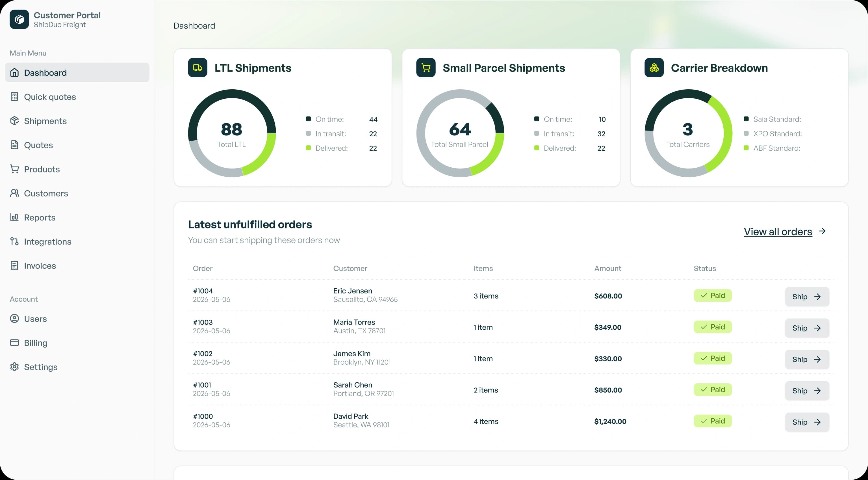Click the Status column header
Image resolution: width=868 pixels, height=480 pixels.
point(705,268)
